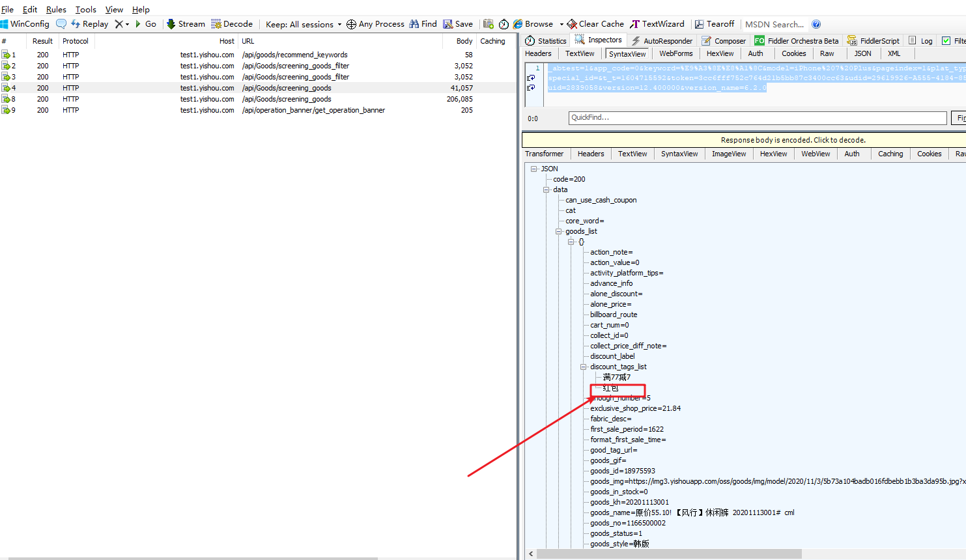Screen dimensions: 966x560
Task: Select the request Headers inspector tab
Action: coord(538,53)
